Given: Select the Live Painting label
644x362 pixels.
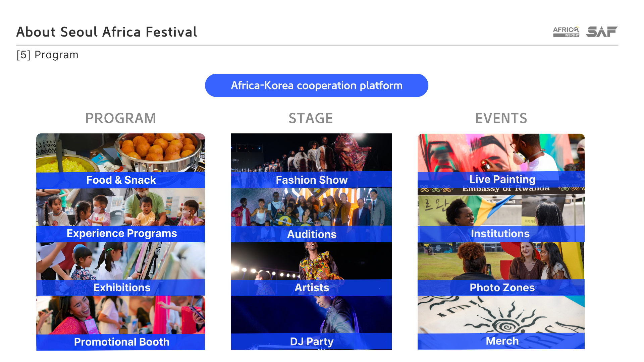Looking at the screenshot, I should 502,179.
